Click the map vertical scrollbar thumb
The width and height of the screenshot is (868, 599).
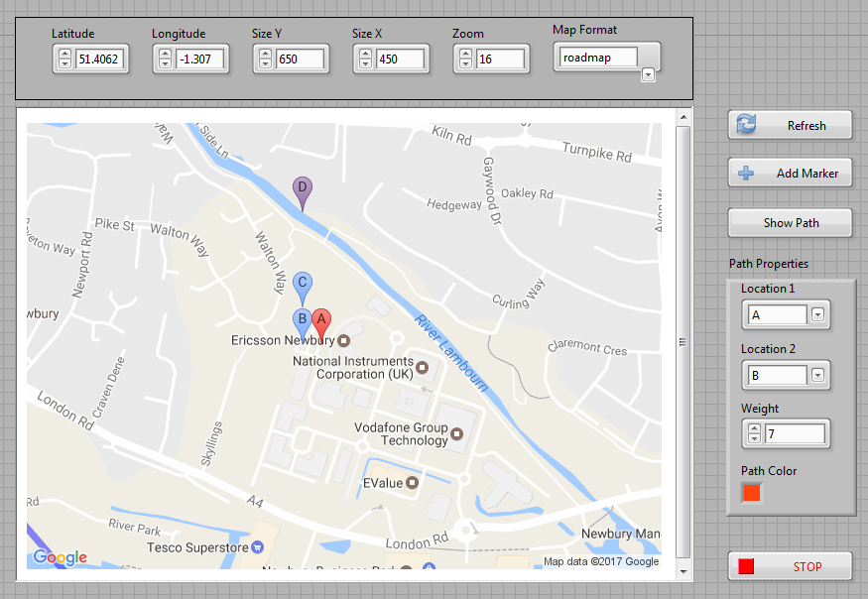click(x=683, y=342)
